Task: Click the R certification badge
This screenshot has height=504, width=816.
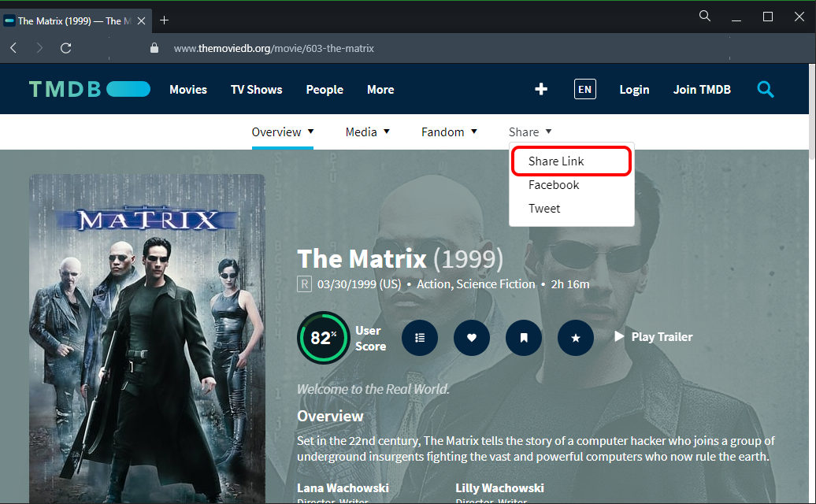Action: coord(305,284)
